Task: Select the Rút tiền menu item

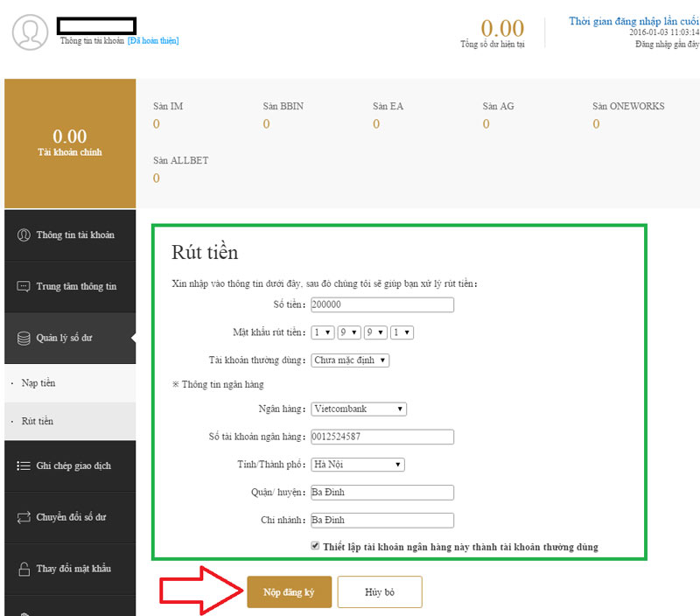Action: pos(39,420)
